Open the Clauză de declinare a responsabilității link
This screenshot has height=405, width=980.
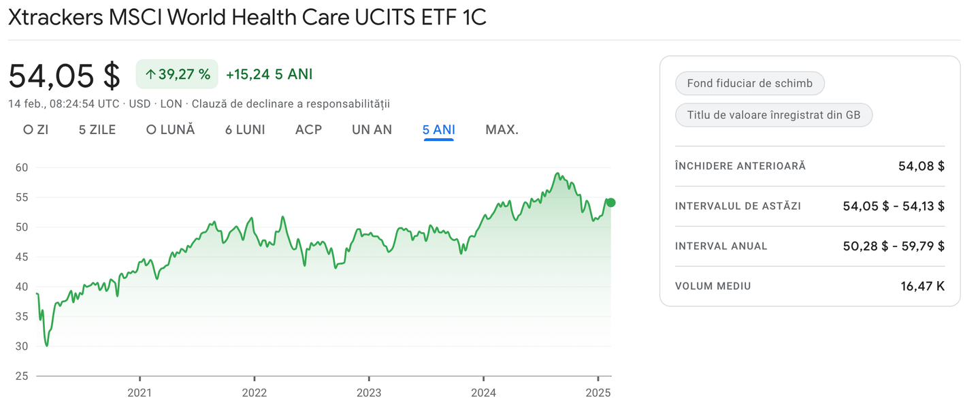pyautogui.click(x=291, y=104)
